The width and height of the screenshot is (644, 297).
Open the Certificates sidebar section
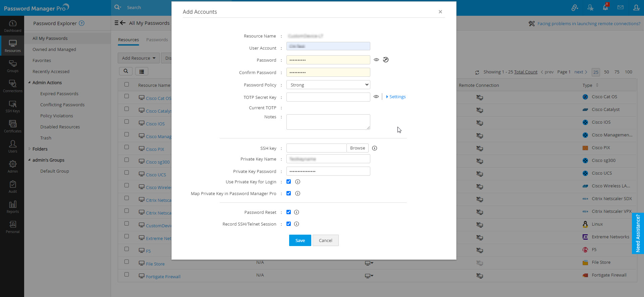[x=12, y=126]
